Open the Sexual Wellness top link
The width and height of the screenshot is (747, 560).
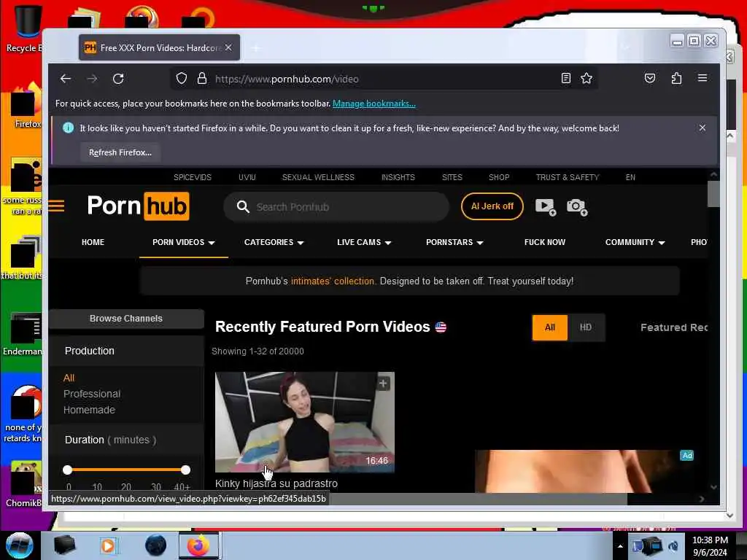pos(318,177)
